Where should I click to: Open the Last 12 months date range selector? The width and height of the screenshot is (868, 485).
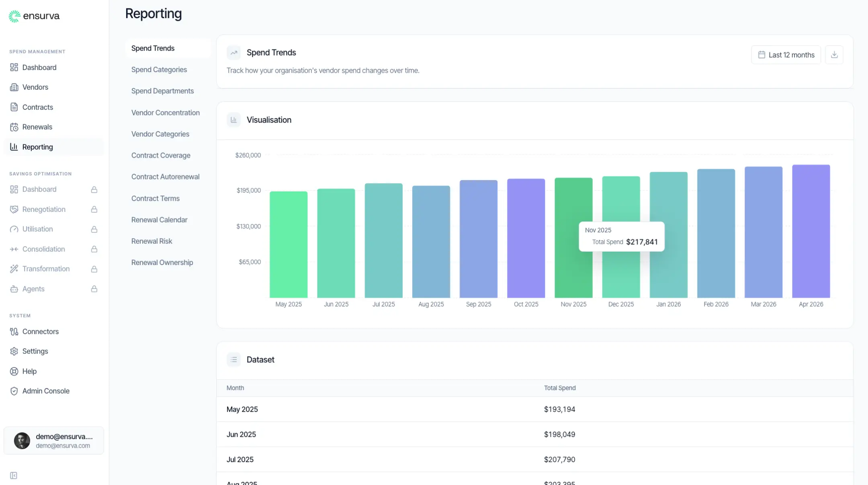click(x=786, y=55)
